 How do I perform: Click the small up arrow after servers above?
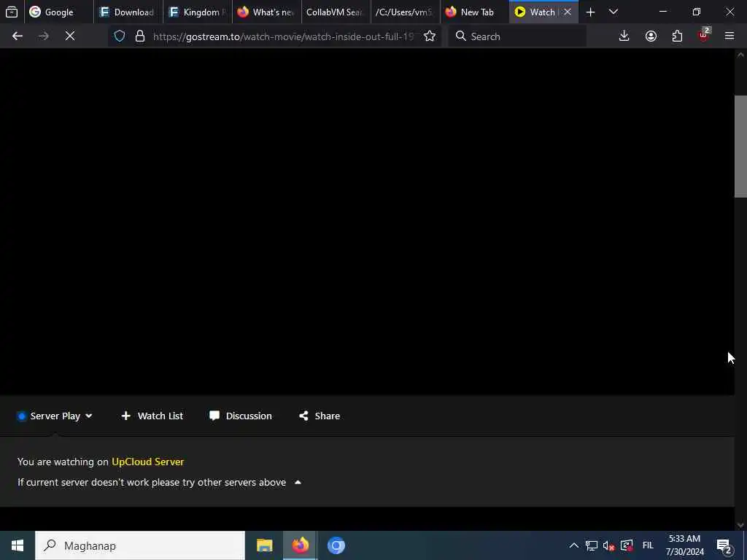click(298, 483)
